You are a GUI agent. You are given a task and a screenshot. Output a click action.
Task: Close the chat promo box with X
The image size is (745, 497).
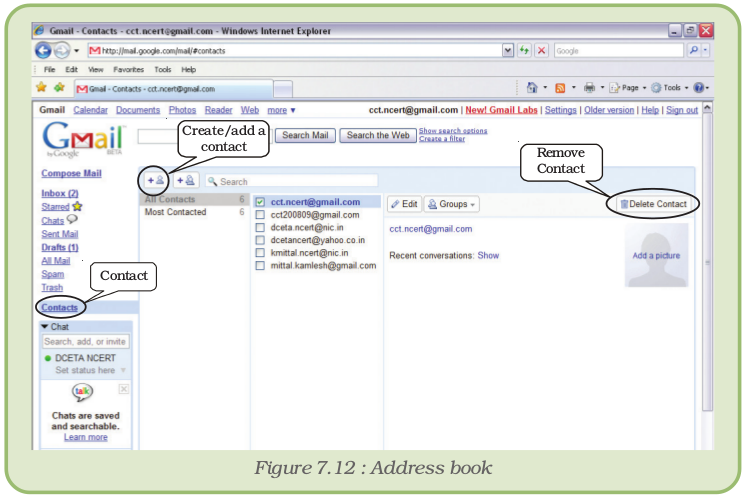pyautogui.click(x=124, y=389)
